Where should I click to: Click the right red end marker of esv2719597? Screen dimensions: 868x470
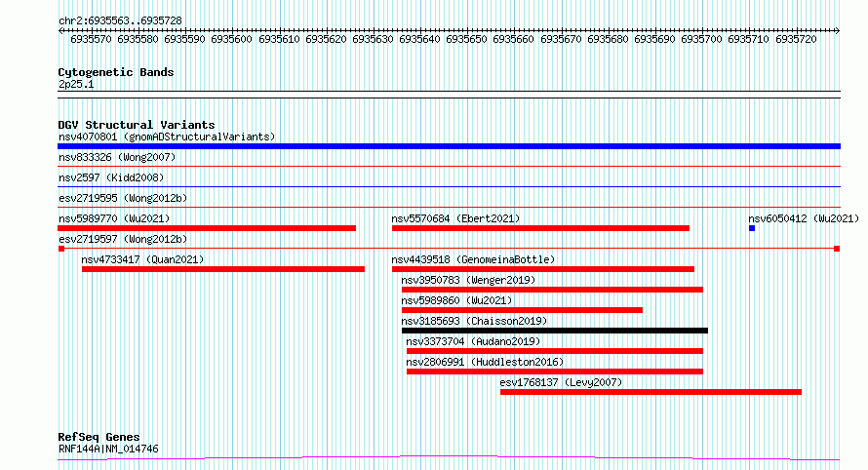[x=837, y=249]
